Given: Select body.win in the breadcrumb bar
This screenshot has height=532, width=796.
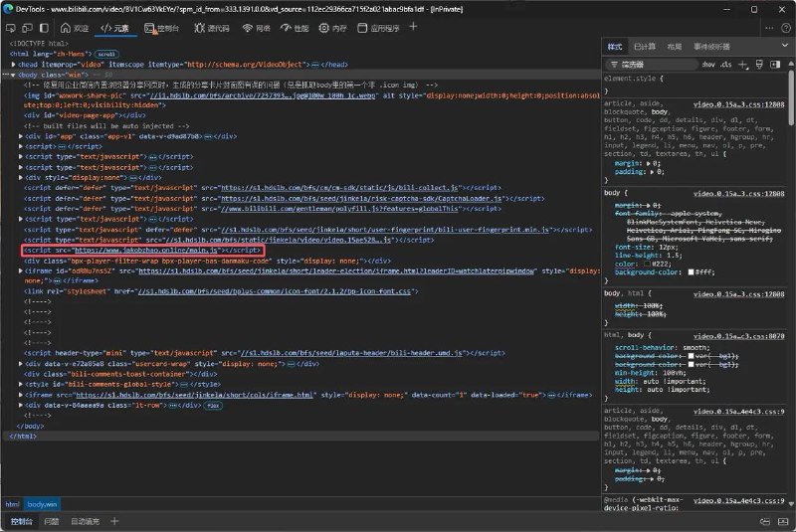Looking at the screenshot, I should click(x=42, y=505).
